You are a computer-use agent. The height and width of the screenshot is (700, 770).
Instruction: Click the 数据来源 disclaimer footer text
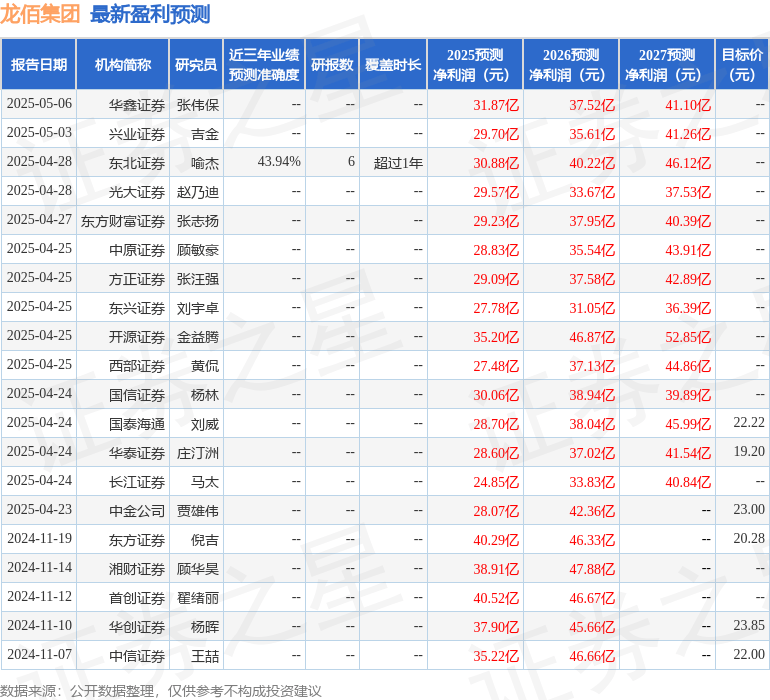click(x=161, y=691)
